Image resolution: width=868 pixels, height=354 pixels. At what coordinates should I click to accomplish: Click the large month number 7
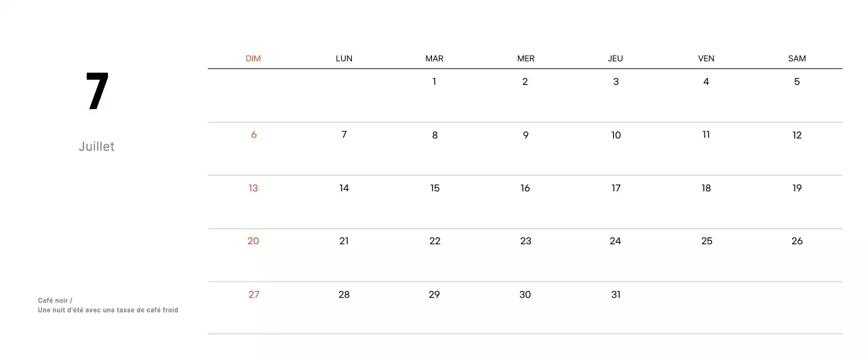pos(97,92)
